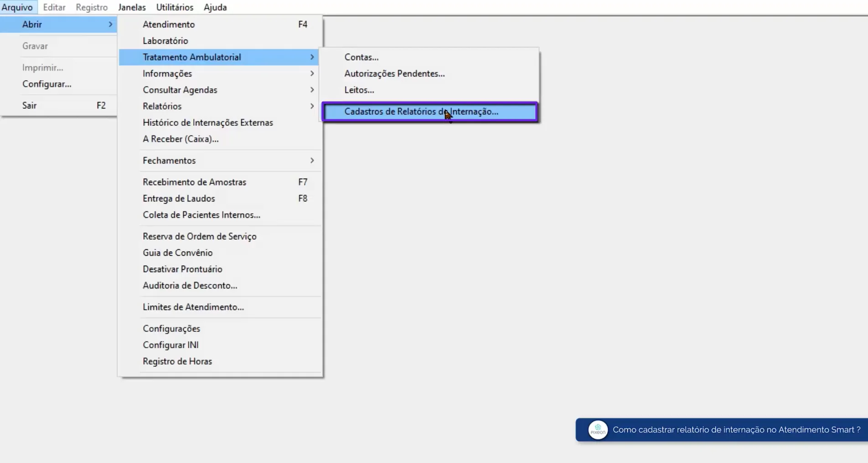Open Contas... from Tratamento Ambulatorial

tap(429, 57)
